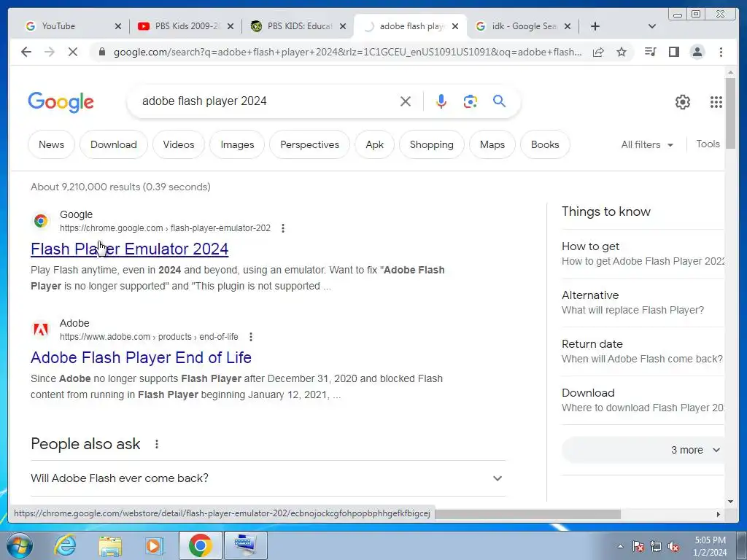
Task: Open options for Adobe End of Life result
Action: (x=251, y=337)
